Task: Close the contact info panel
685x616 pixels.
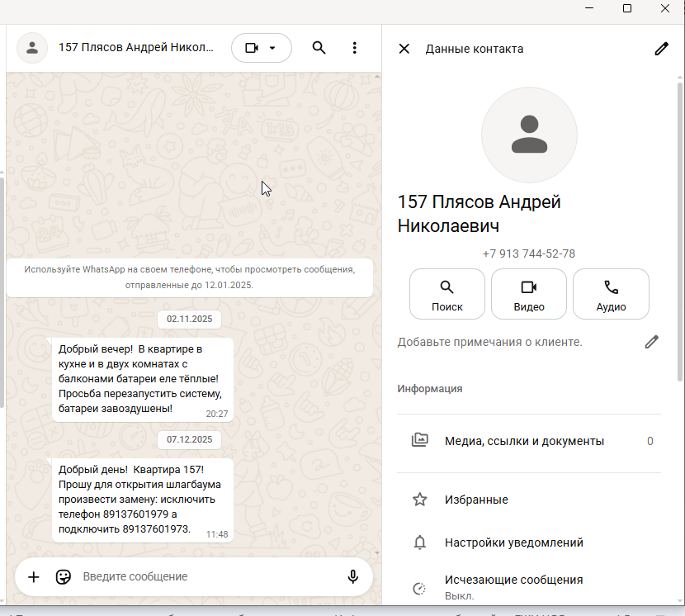Action: point(404,49)
